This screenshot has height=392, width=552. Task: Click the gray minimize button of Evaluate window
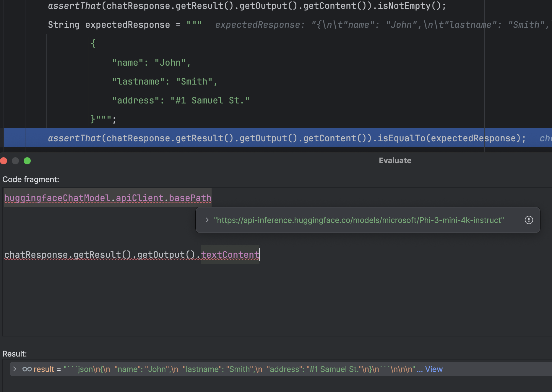click(x=15, y=161)
